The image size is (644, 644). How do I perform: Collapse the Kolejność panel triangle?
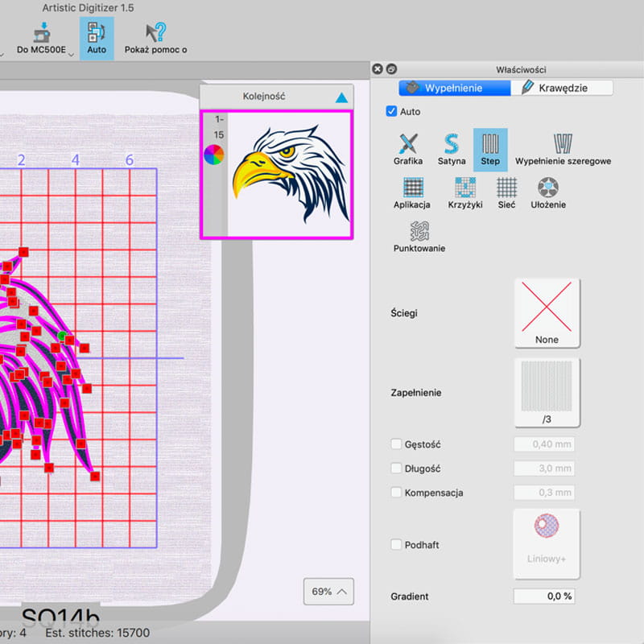click(341, 97)
